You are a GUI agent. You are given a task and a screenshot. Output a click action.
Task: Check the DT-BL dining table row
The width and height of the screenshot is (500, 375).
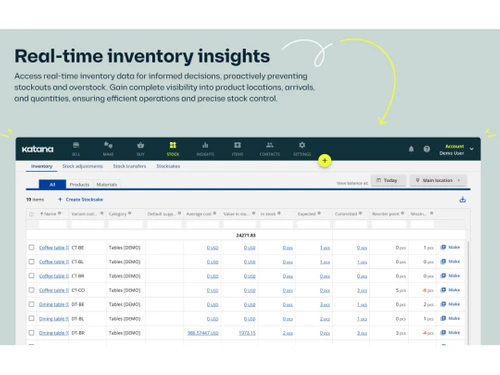(x=31, y=318)
